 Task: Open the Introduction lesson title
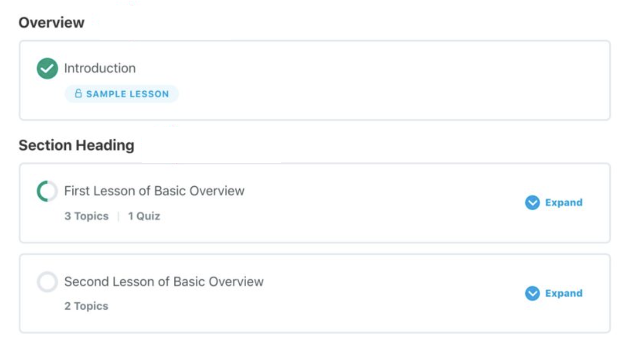tap(100, 68)
